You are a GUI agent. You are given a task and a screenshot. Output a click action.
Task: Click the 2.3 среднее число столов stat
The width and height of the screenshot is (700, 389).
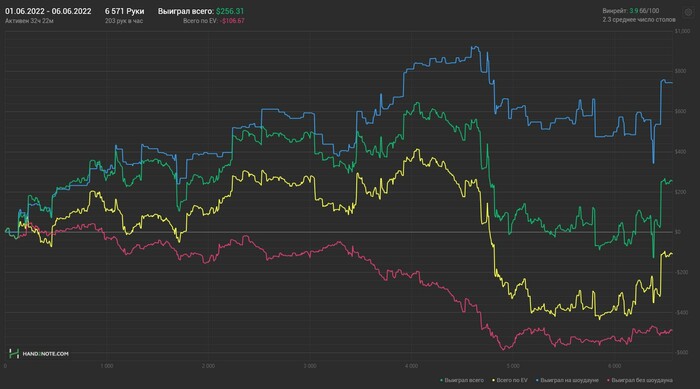tap(639, 20)
